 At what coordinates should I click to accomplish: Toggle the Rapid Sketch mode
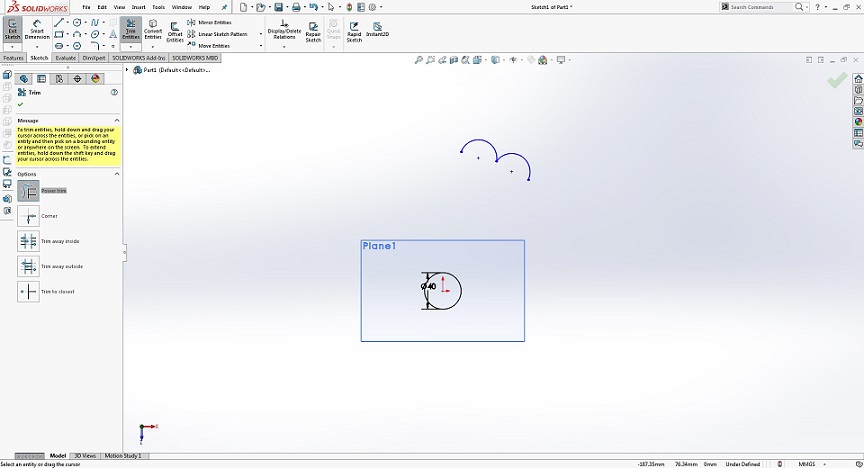coord(354,32)
